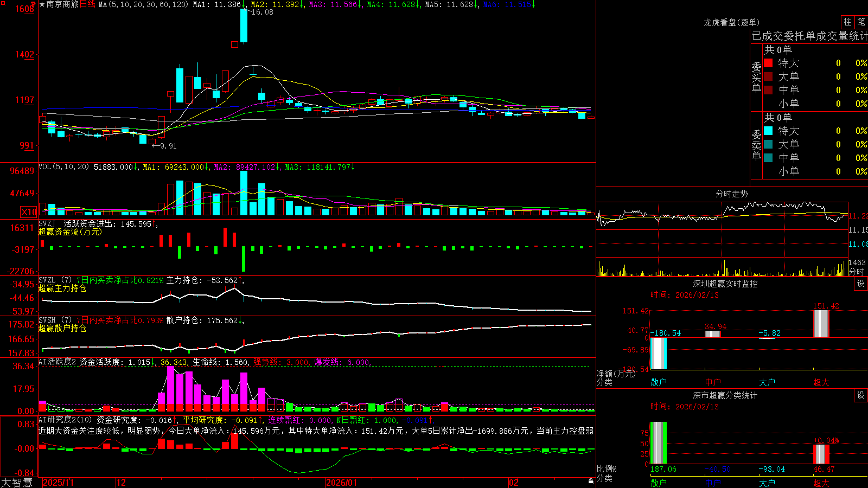Screen dimensions: 868x488
Task: Click the 1608 price axis label
Action: (24, 9)
